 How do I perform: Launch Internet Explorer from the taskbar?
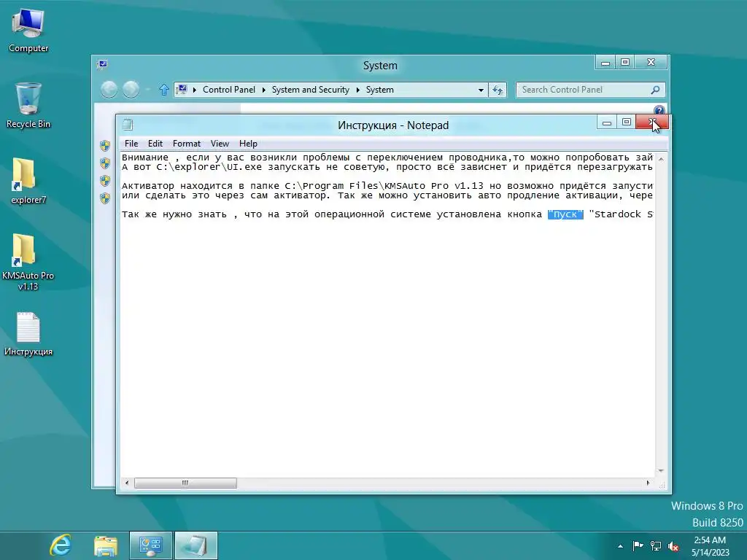pyautogui.click(x=61, y=545)
